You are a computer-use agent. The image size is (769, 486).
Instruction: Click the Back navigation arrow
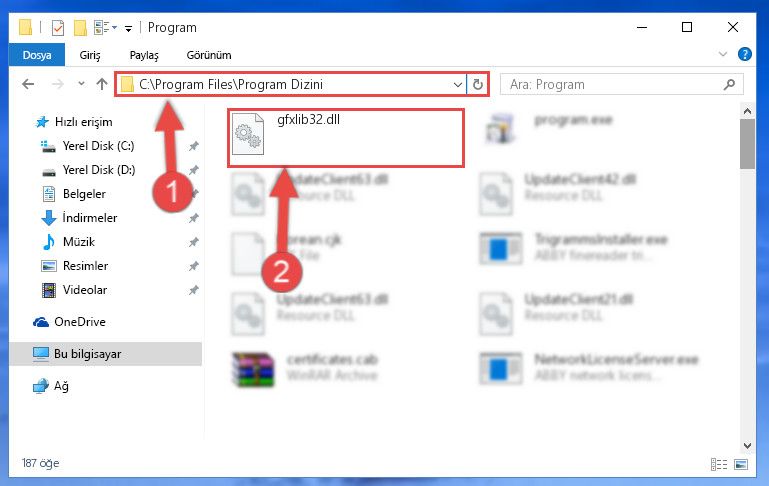pyautogui.click(x=28, y=84)
